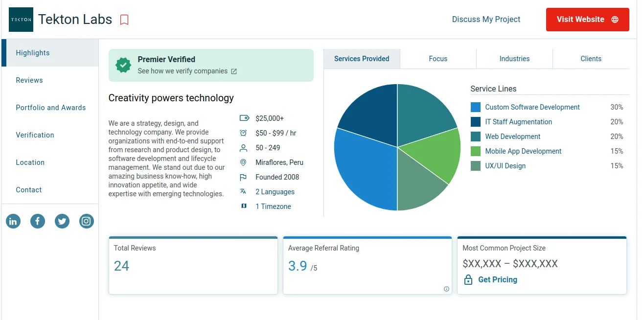644x320 pixels.
Task: Click the Tekton Labs company name
Action: pyautogui.click(x=75, y=20)
